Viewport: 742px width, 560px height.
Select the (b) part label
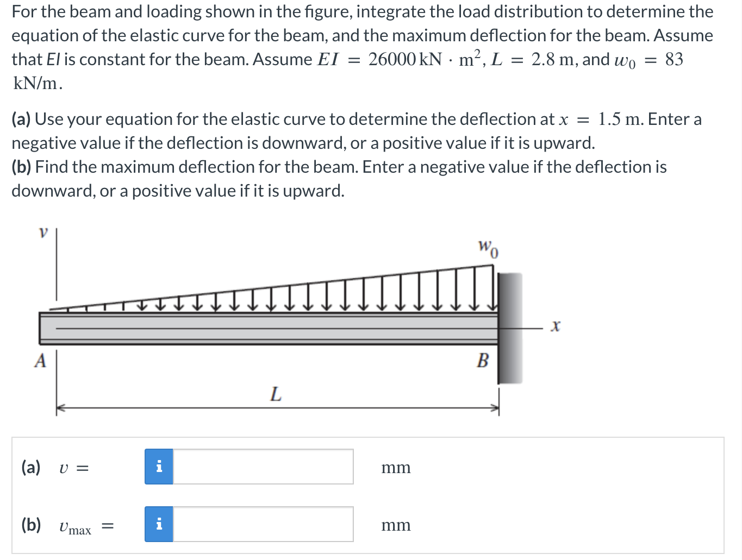[x=30, y=524]
